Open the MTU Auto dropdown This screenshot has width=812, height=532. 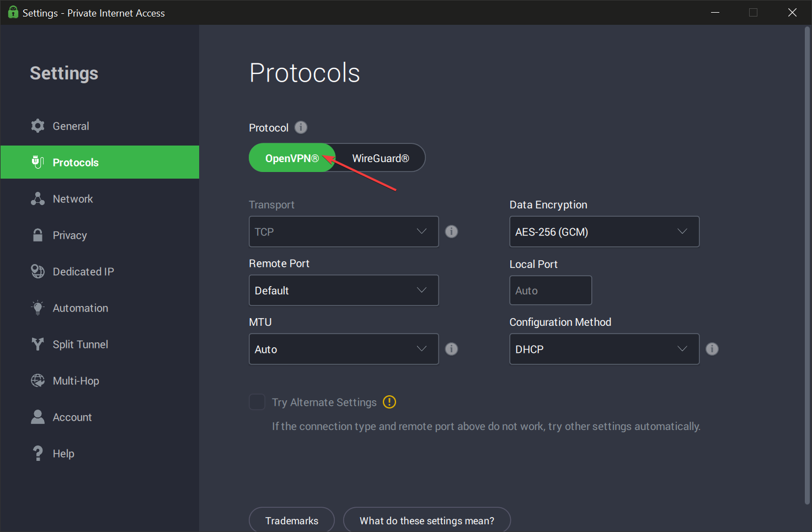coord(344,349)
